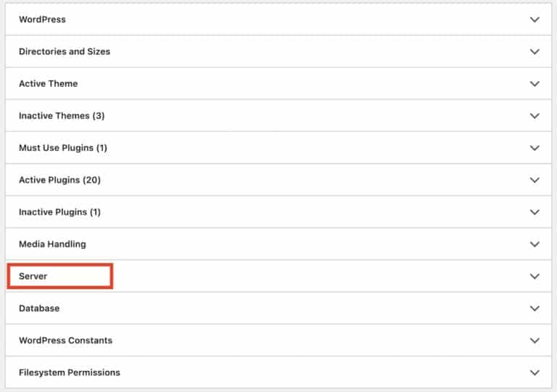Click the Active Theme heading text
The height and width of the screenshot is (392, 557).
click(48, 84)
